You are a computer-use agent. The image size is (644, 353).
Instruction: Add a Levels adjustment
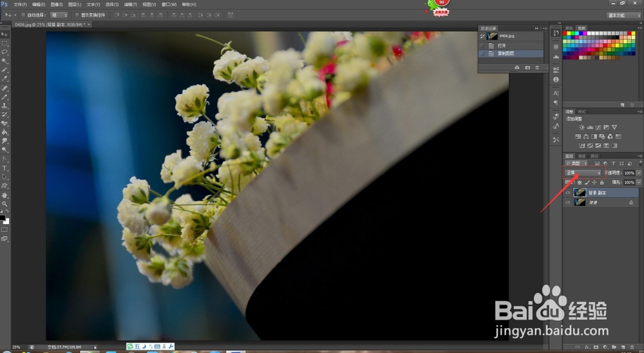[x=590, y=128]
